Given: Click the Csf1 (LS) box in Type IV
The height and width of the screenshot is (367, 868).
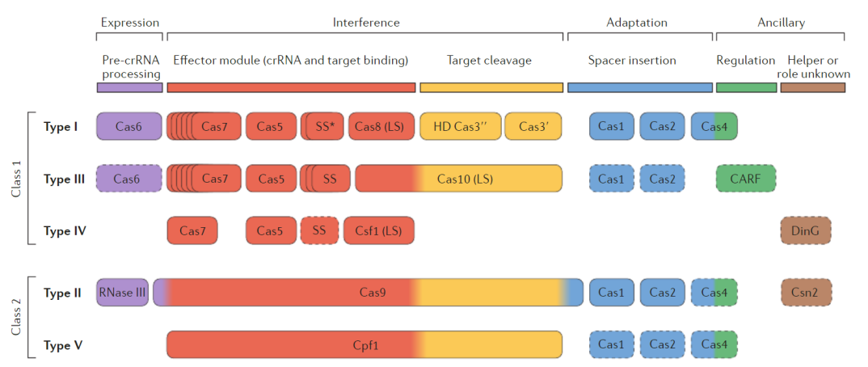Looking at the screenshot, I should tap(378, 231).
